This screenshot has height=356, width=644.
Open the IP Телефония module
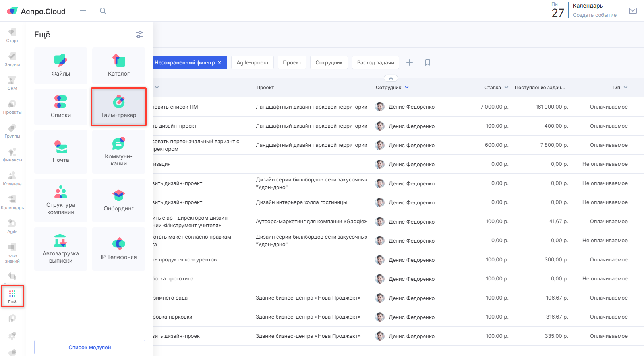pyautogui.click(x=118, y=249)
